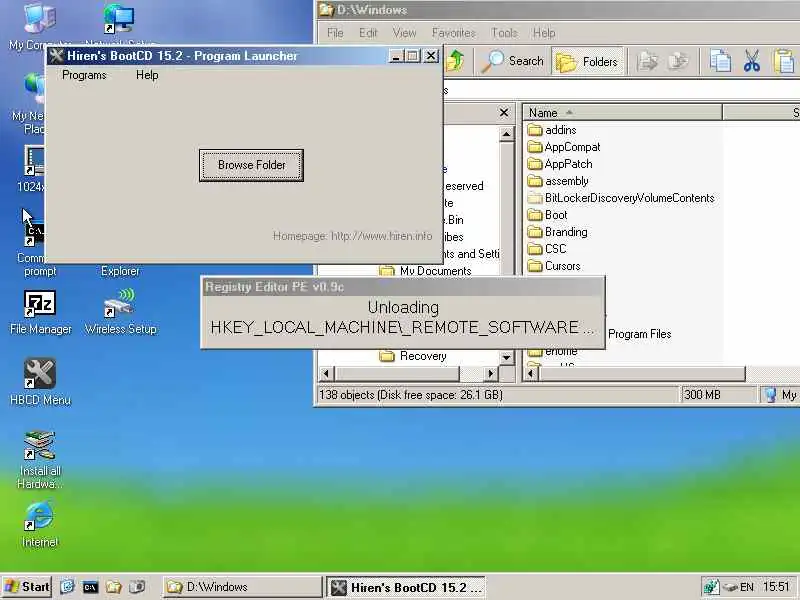Viewport: 800px width, 600px height.
Task: Select the assembly folder
Action: (x=558, y=181)
